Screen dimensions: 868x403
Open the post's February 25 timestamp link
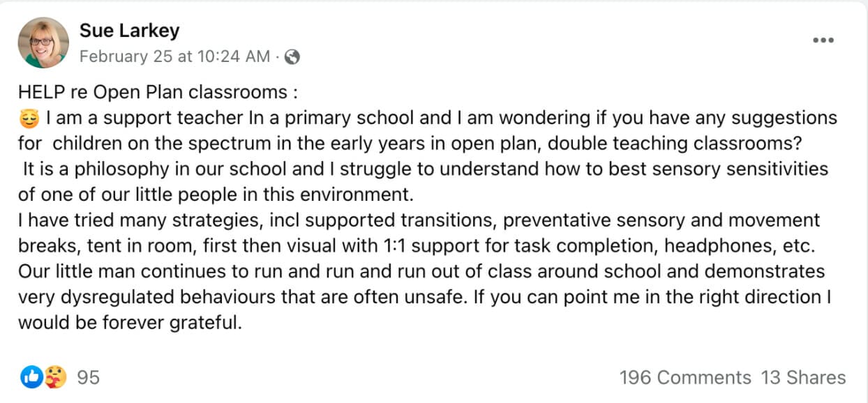point(174,57)
